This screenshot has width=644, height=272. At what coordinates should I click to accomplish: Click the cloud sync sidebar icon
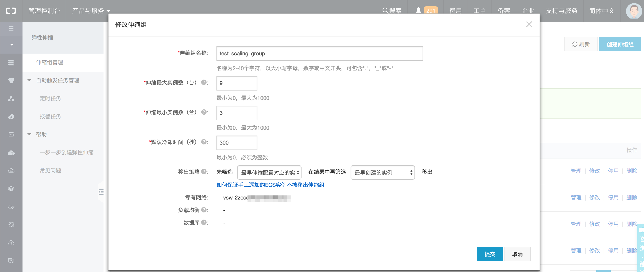[x=11, y=207]
